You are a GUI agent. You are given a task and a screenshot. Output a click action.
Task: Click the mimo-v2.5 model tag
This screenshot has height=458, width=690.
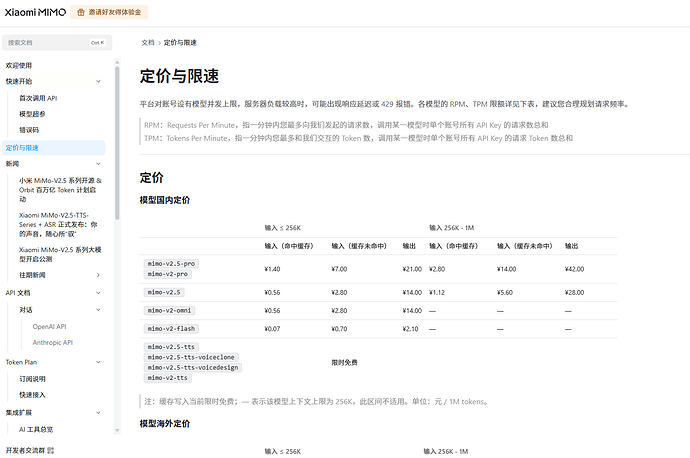(x=164, y=292)
